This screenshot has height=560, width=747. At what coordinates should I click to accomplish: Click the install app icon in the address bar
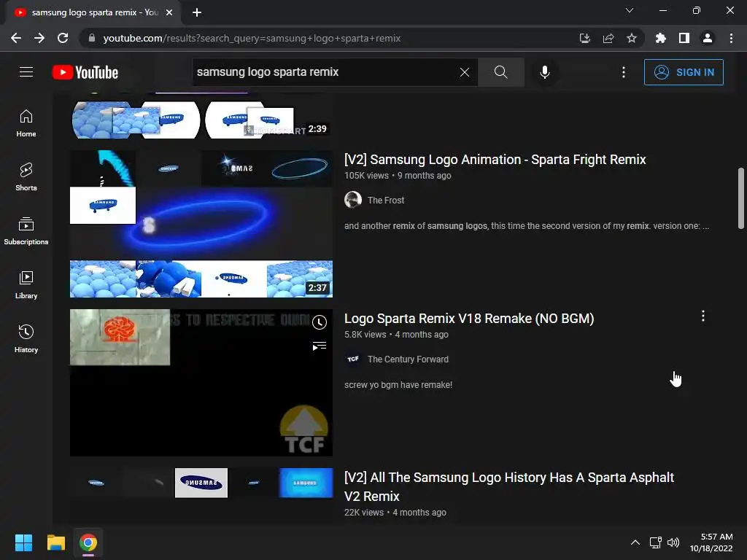click(x=584, y=38)
